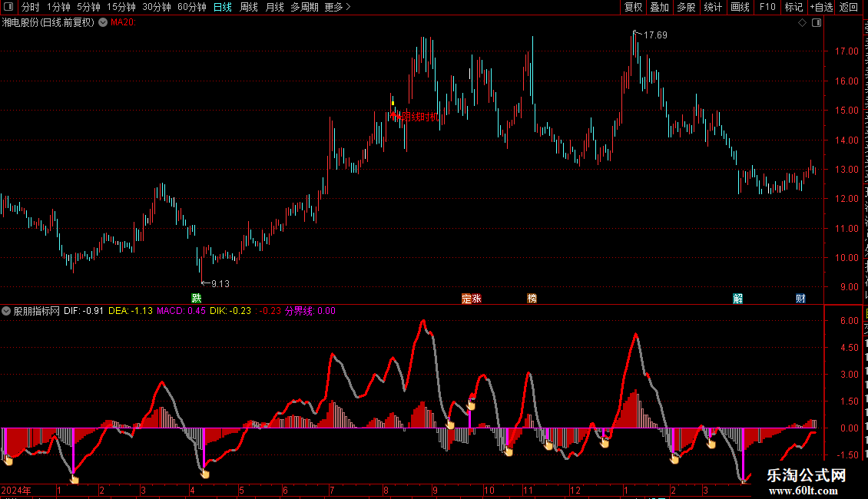Toggle the left side panel icon
The height and width of the screenshot is (499, 868).
pyautogui.click(x=8, y=7)
